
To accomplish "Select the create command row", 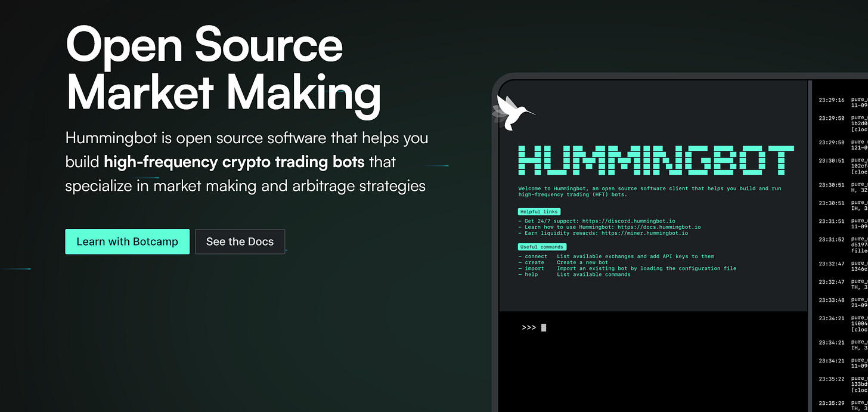I will point(563,262).
